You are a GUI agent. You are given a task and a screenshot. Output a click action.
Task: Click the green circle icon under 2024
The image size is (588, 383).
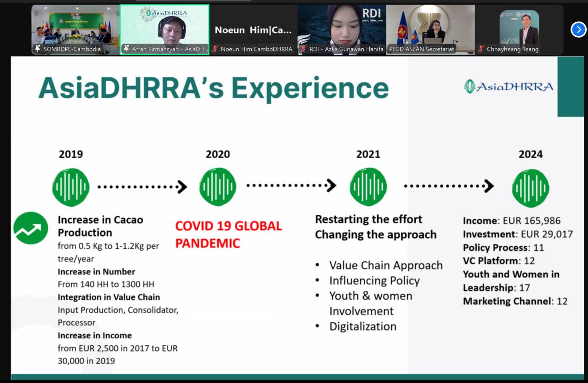pyautogui.click(x=531, y=188)
